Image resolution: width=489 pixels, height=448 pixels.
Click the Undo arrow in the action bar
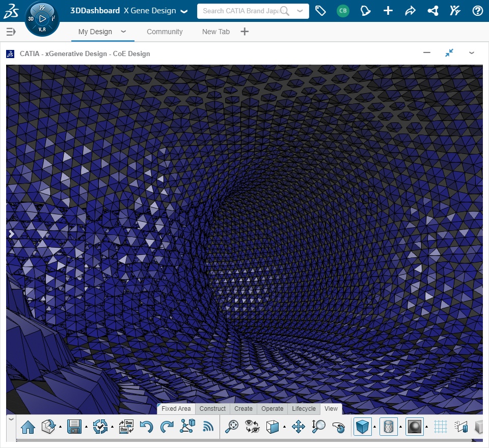pyautogui.click(x=146, y=426)
